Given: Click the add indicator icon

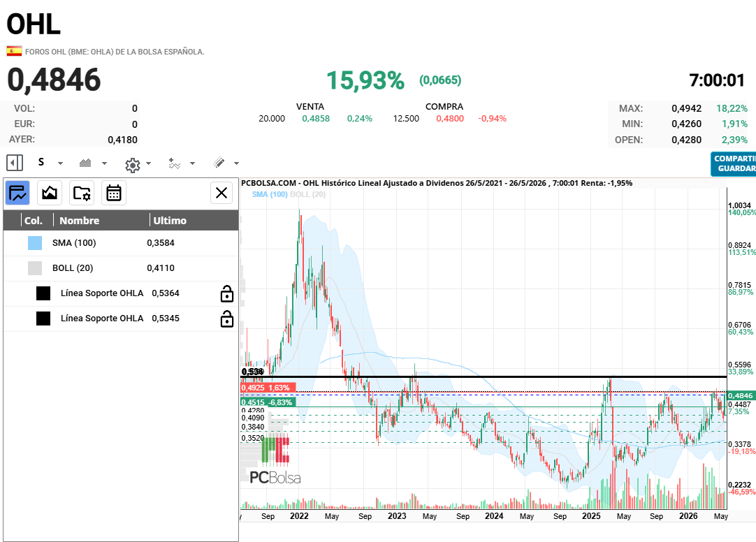Looking at the screenshot, I should [x=174, y=163].
